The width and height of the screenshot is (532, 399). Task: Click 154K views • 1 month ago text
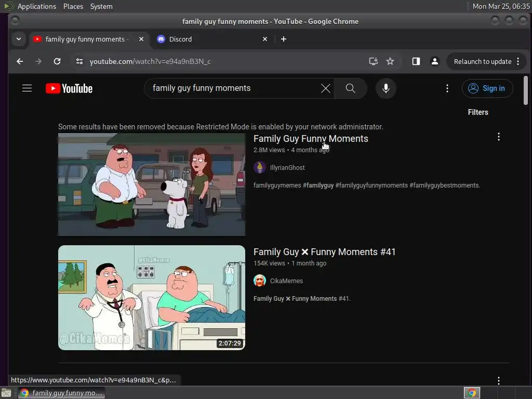290,263
